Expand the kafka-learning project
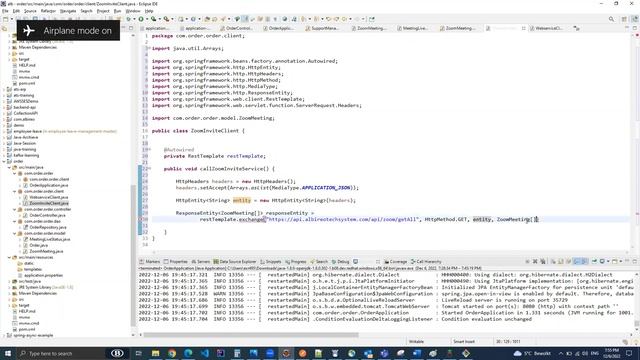Screen dimensions: 640x360 click(x=4, y=155)
